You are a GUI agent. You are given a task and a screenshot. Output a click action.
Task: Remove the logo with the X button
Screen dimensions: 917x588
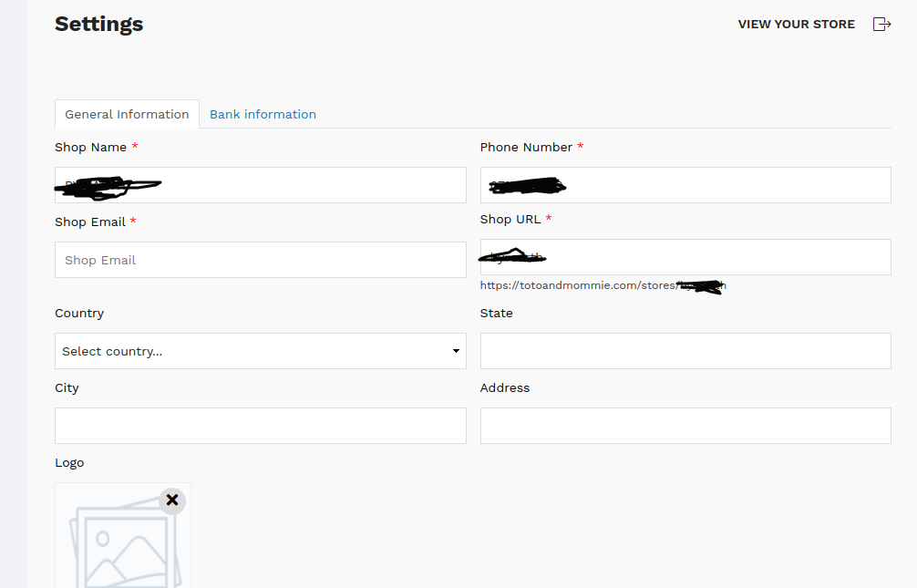tap(172, 500)
